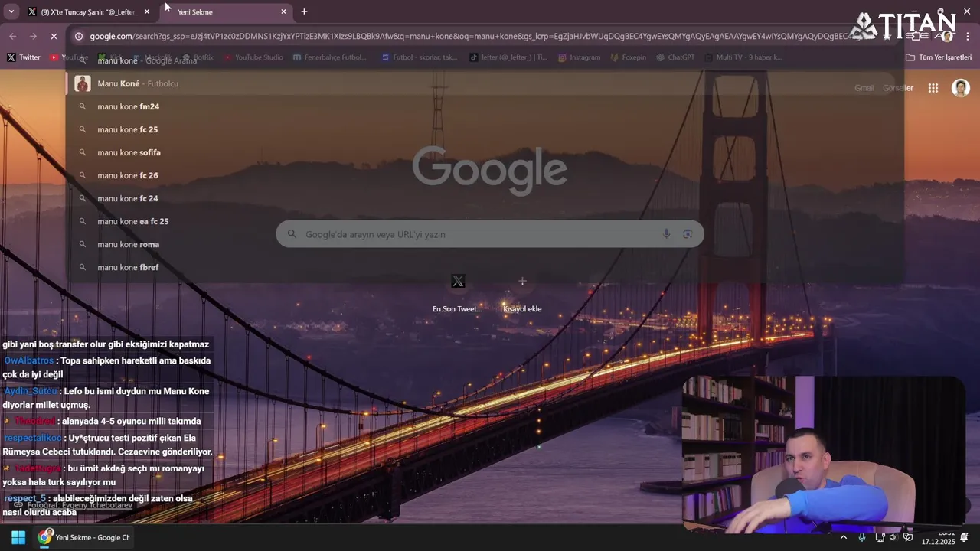Viewport: 980px width, 551px height.
Task: Open the Foxepin bookmark
Action: tap(628, 57)
